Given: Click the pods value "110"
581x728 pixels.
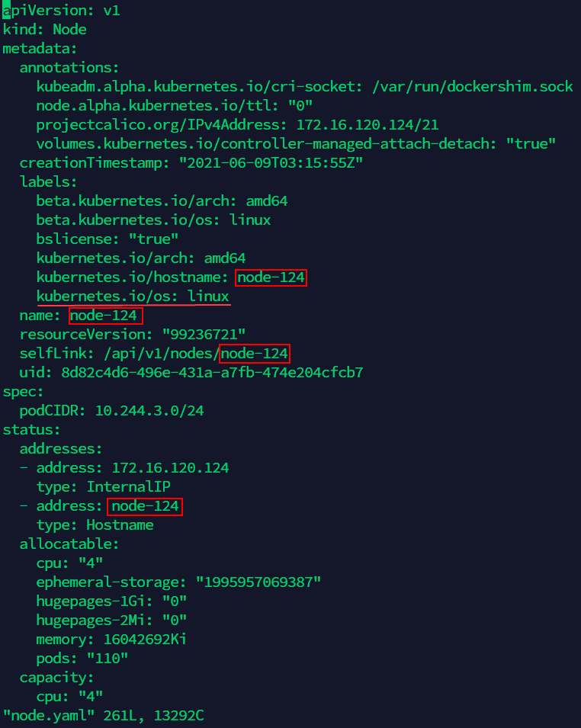Looking at the screenshot, I should (108, 659).
